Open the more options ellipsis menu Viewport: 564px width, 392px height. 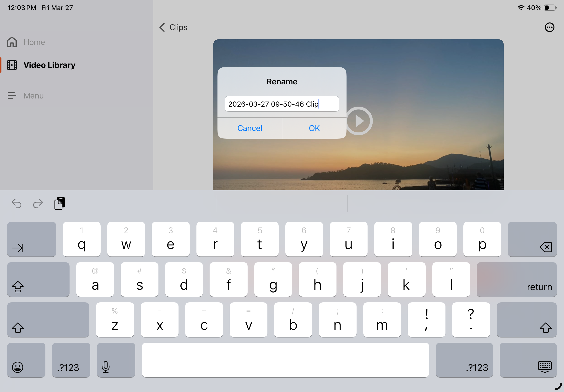click(x=549, y=27)
